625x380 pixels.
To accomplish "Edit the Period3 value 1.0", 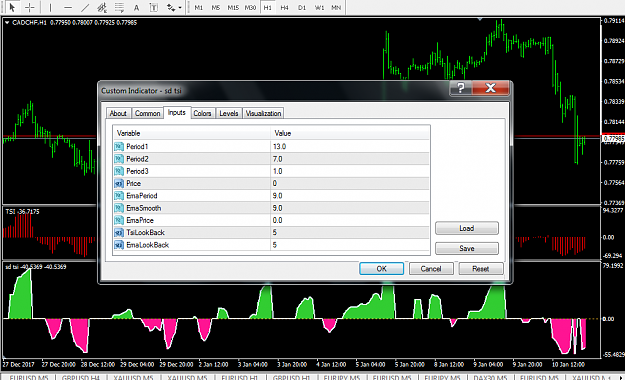I will (x=350, y=171).
